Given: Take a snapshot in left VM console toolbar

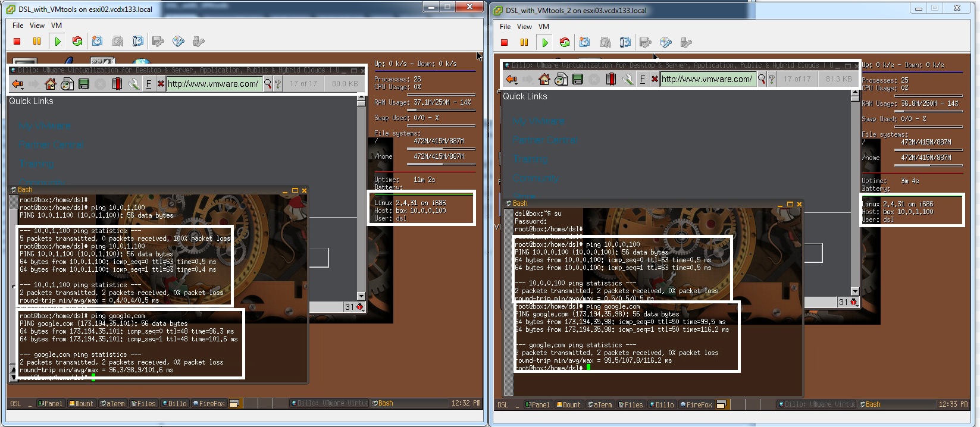Looking at the screenshot, I should [x=98, y=41].
